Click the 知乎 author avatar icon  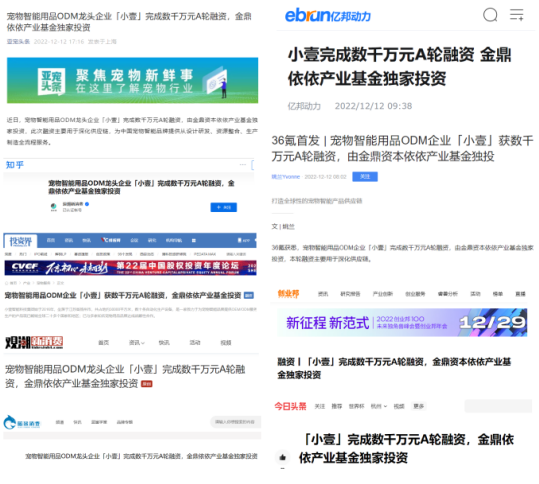click(54, 207)
